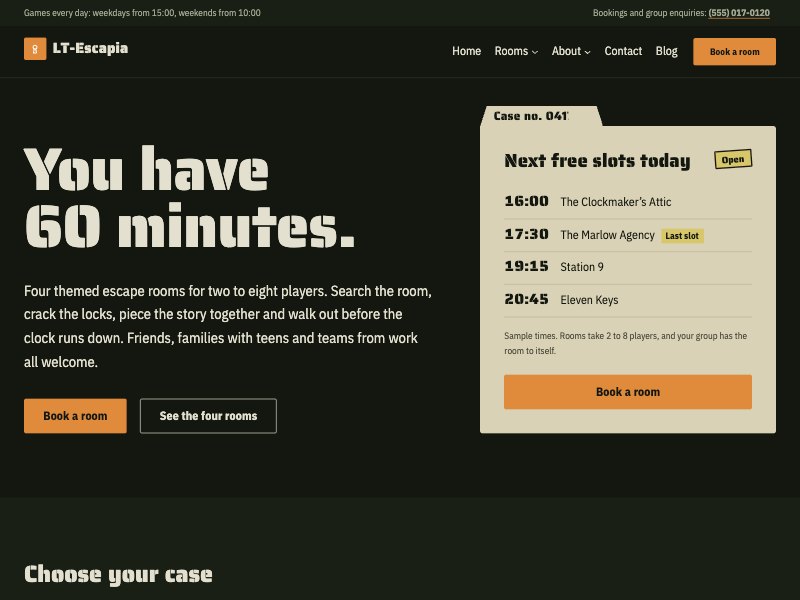800x600 pixels.
Task: Select the 16:00 Clockmaker's Attic slot
Action: (x=628, y=202)
